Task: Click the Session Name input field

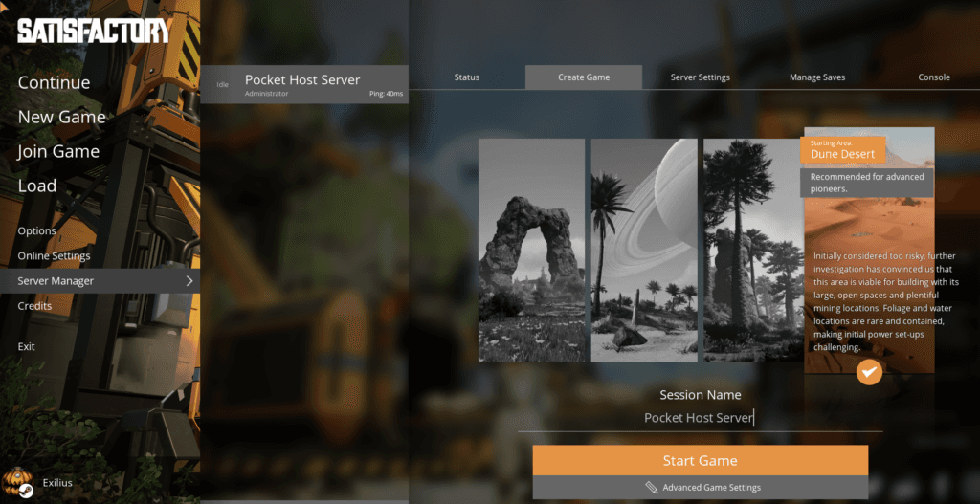Action: 700,418
